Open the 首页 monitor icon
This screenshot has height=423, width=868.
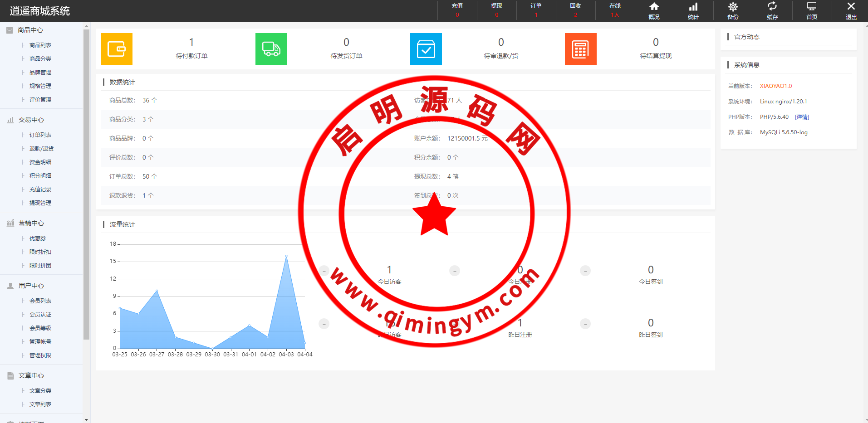click(812, 10)
